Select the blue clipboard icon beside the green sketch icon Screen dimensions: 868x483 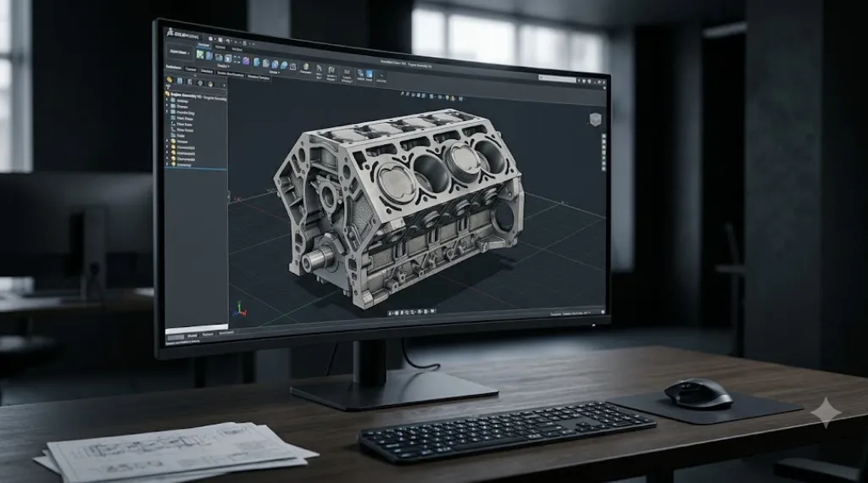pos(209,56)
